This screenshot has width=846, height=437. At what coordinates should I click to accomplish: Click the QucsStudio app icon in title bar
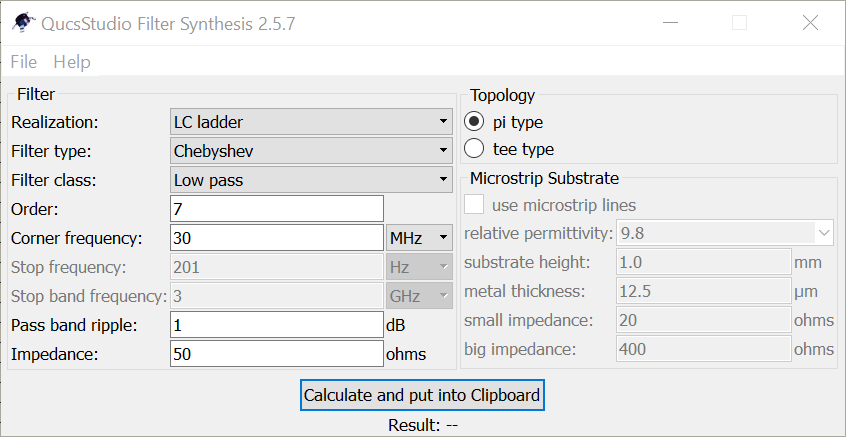(19, 23)
